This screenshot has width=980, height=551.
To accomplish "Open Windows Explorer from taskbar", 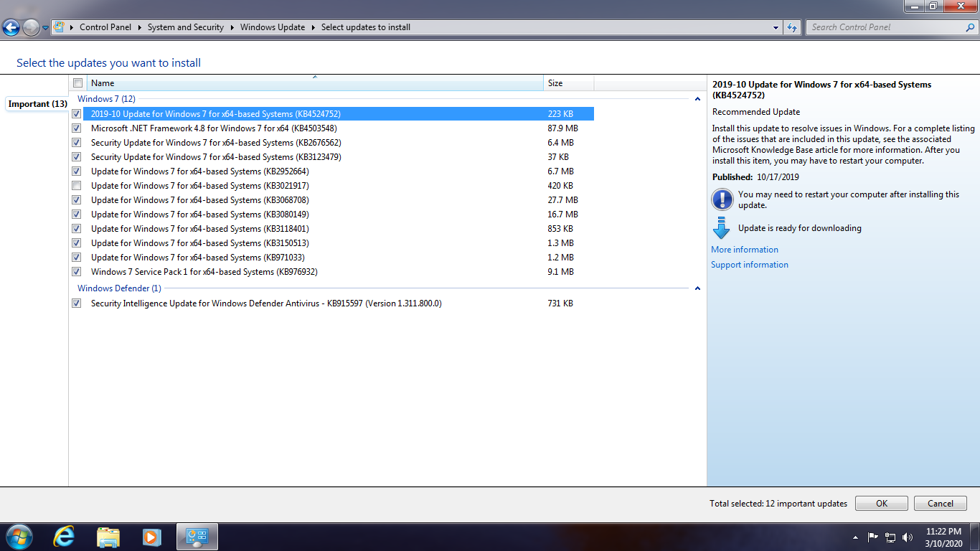I will tap(108, 537).
